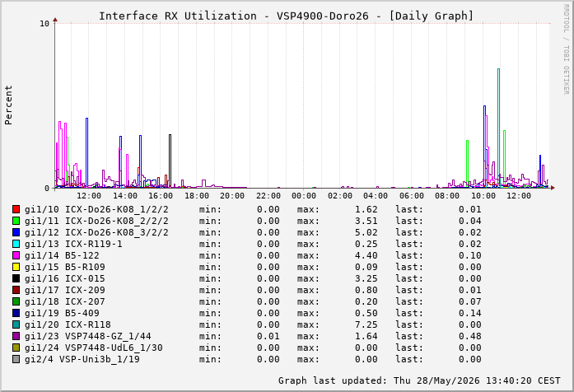This screenshot has height=392, width=574.
Task: Click the Percent y-axis label
Action: coord(8,105)
